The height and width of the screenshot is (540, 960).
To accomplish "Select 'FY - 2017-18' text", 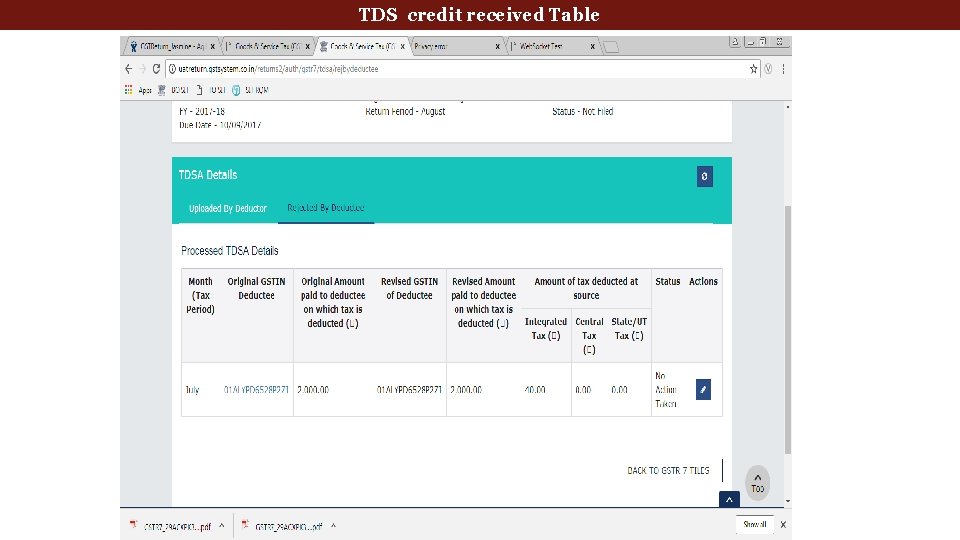I will click(201, 111).
